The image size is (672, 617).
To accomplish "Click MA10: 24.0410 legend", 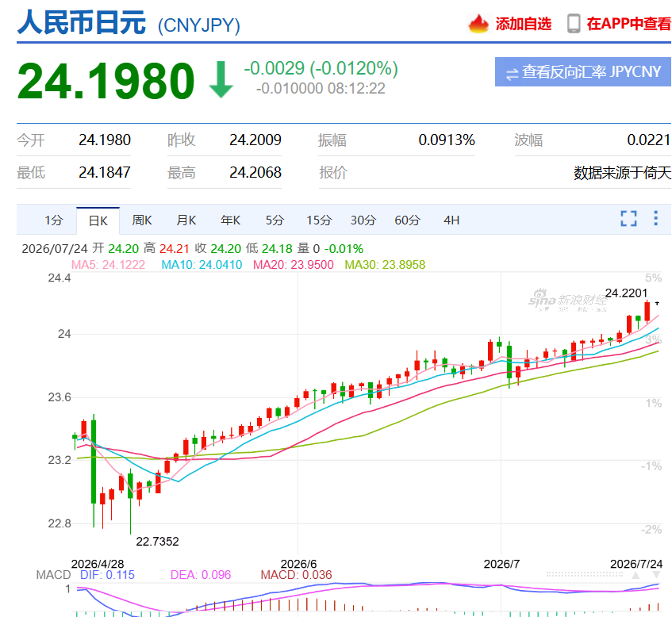I will click(x=202, y=265).
